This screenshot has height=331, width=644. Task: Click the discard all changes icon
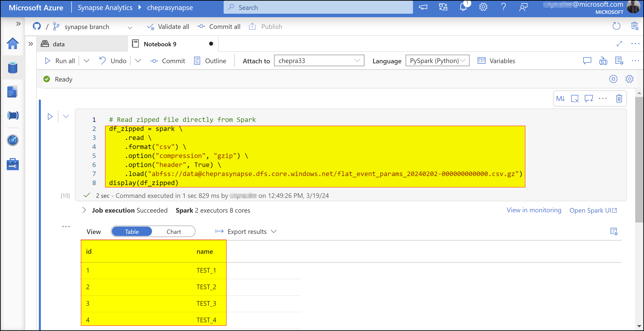pyautogui.click(x=635, y=26)
